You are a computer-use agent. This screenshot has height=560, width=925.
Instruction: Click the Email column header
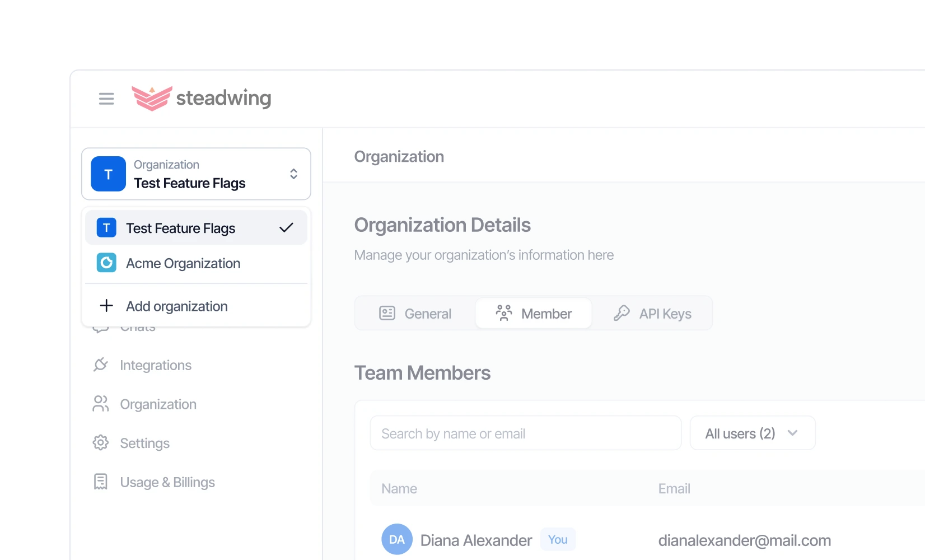674,489
